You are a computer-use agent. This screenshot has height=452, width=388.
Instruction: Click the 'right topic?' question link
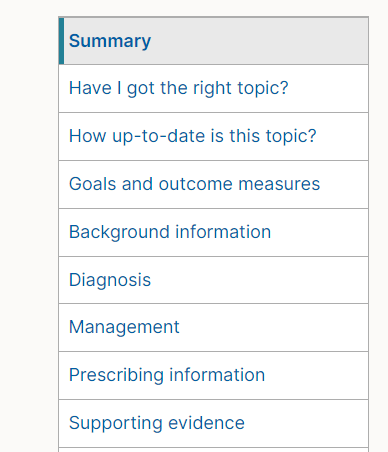click(x=178, y=88)
